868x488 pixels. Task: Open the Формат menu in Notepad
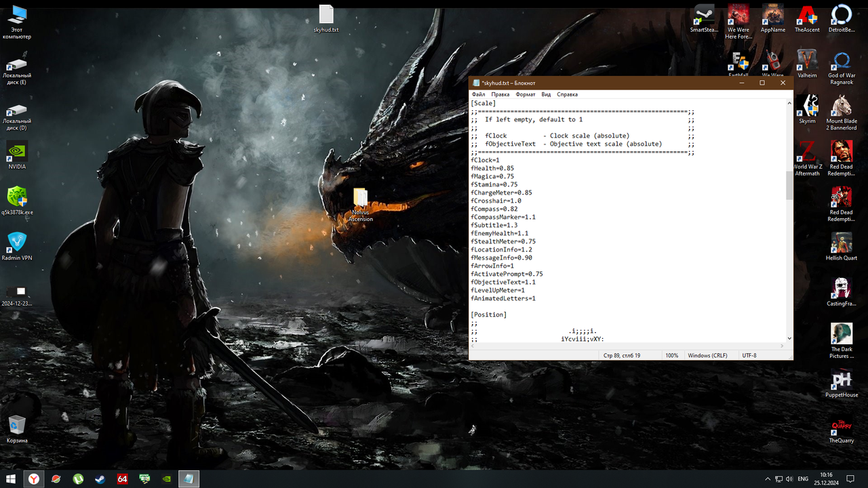526,94
